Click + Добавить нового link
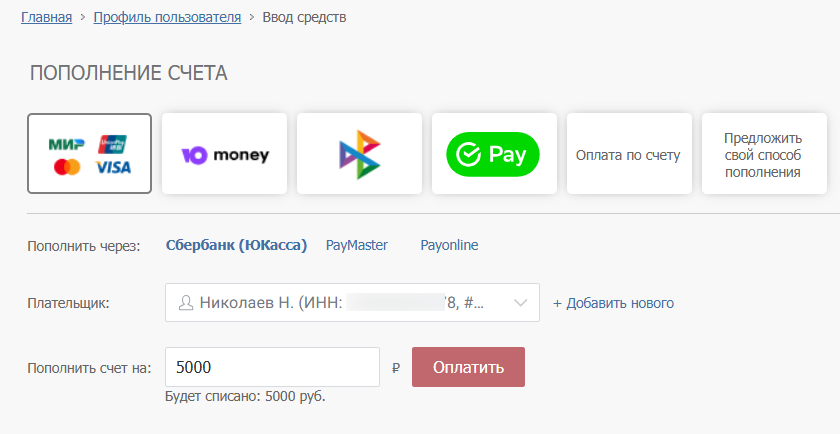The height and width of the screenshot is (434, 840). (x=613, y=303)
